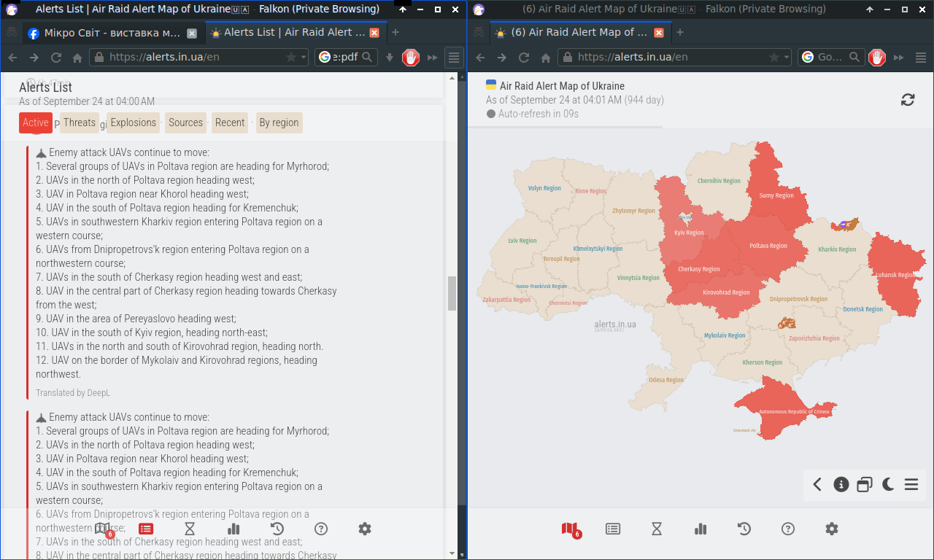
Task: Go back in the left Falkon window
Action: [12, 58]
